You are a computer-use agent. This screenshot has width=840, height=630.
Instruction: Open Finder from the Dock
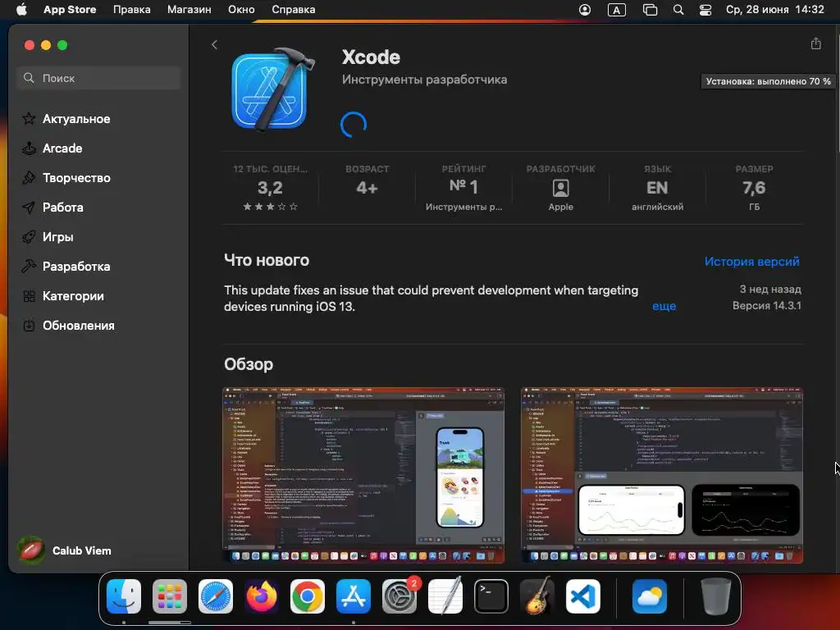(124, 596)
